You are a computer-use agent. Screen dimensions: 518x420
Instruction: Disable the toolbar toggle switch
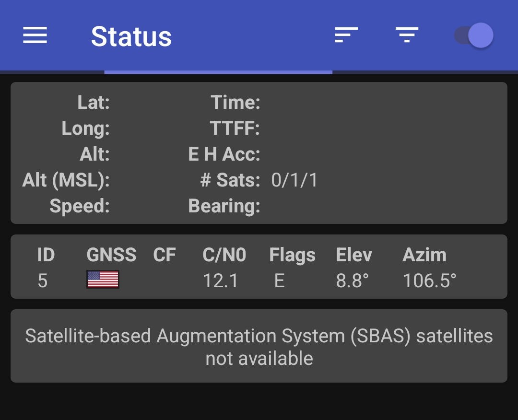pos(472,35)
